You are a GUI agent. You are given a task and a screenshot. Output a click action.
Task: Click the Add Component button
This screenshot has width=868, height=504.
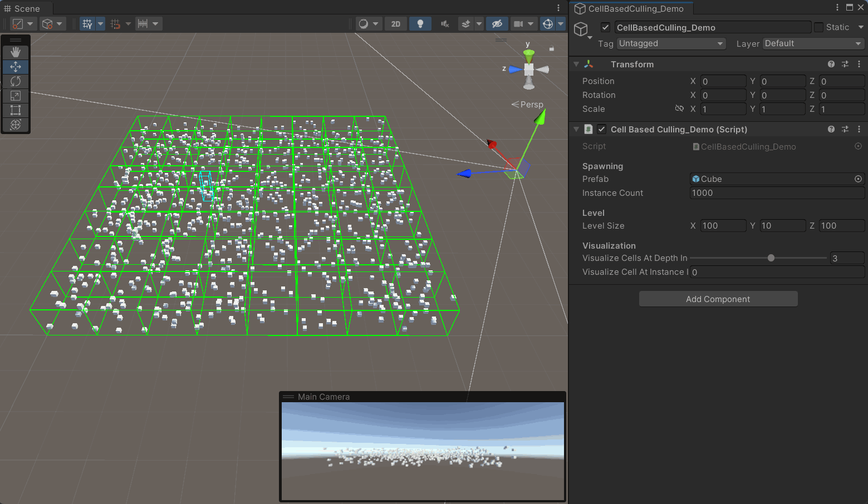coord(718,299)
